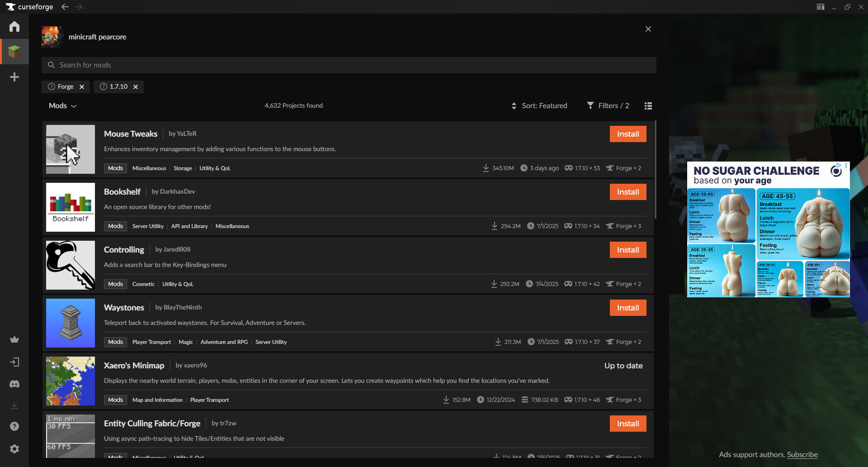Open the Discord icon in sidebar

click(14, 384)
